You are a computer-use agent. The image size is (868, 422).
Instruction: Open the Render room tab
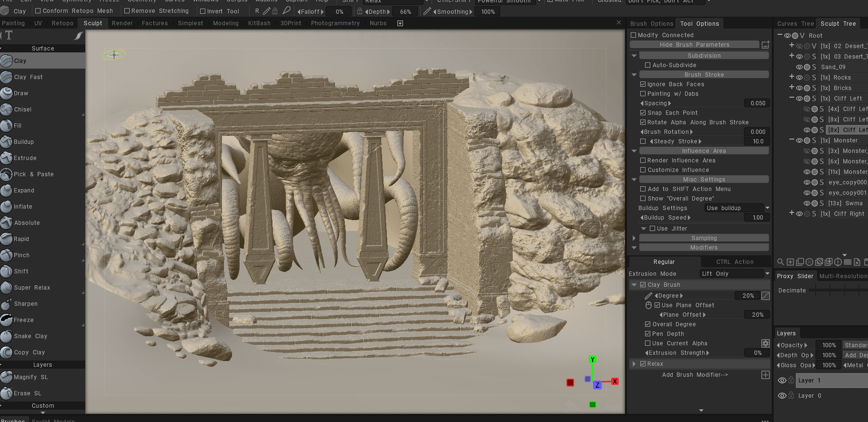click(122, 23)
